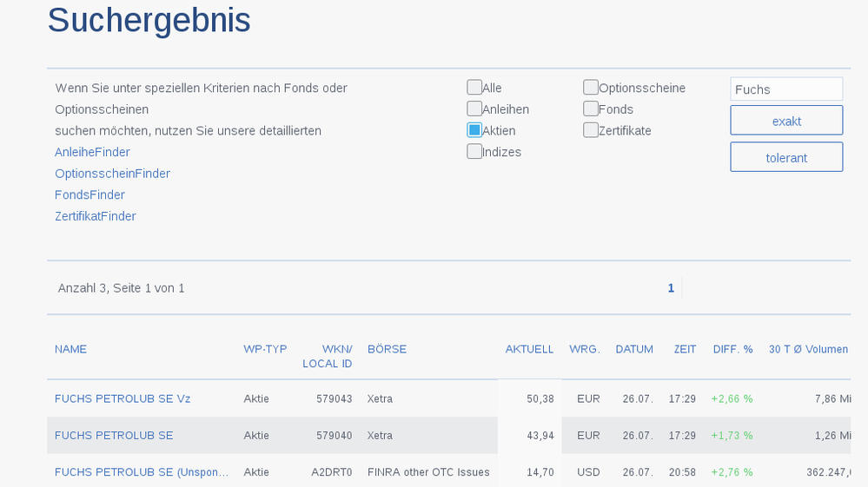Open the OptionsscheinFinder link
This screenshot has width=868, height=487.
112,174
